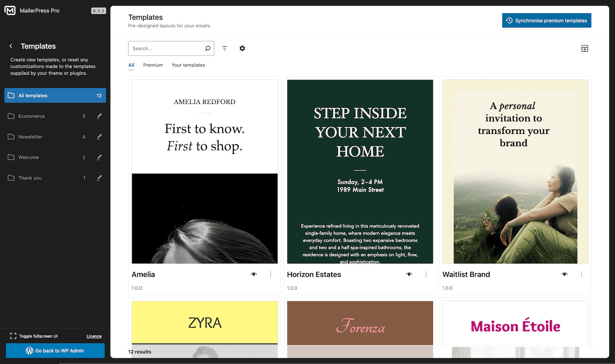Select the Welcome templates category
615x364 pixels.
click(29, 157)
